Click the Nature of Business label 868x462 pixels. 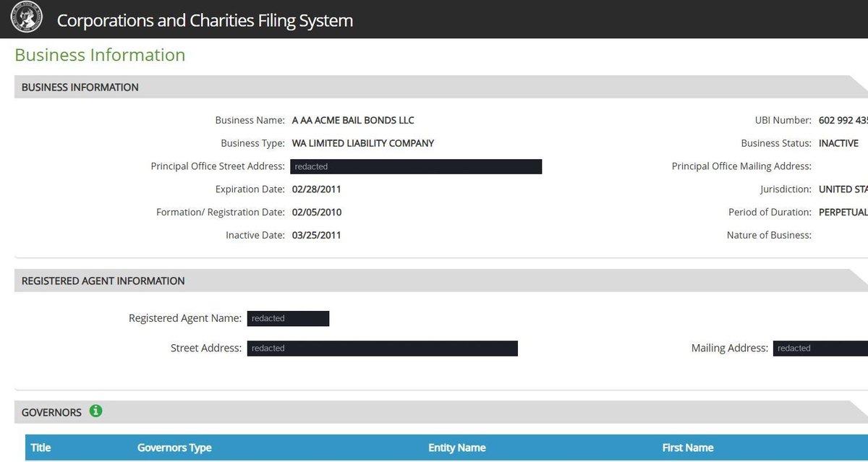pyautogui.click(x=770, y=235)
